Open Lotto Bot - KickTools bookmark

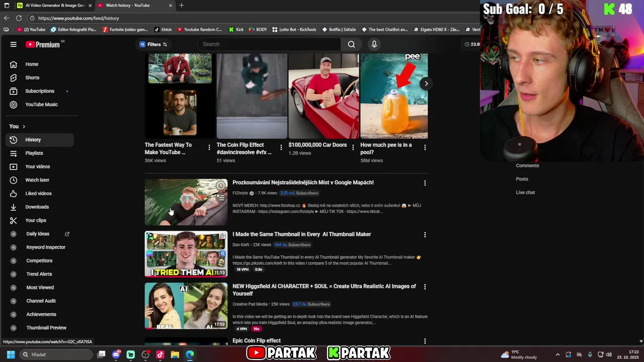(294, 30)
